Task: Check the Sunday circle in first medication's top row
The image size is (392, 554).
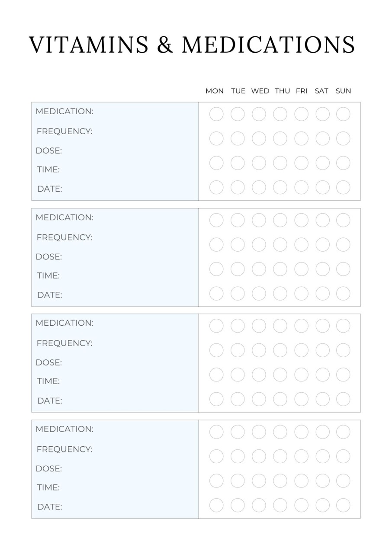Action: click(x=343, y=114)
